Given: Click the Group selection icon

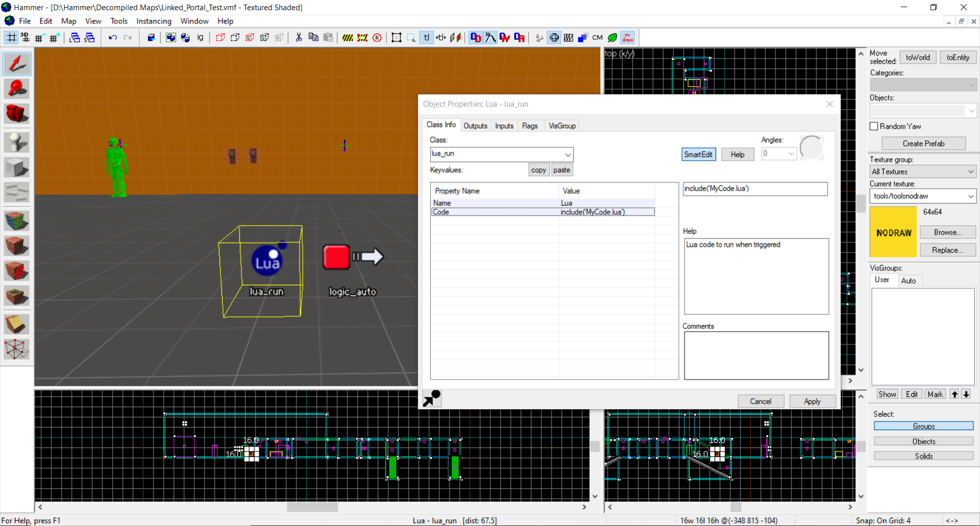Looking at the screenshot, I should click(170, 37).
